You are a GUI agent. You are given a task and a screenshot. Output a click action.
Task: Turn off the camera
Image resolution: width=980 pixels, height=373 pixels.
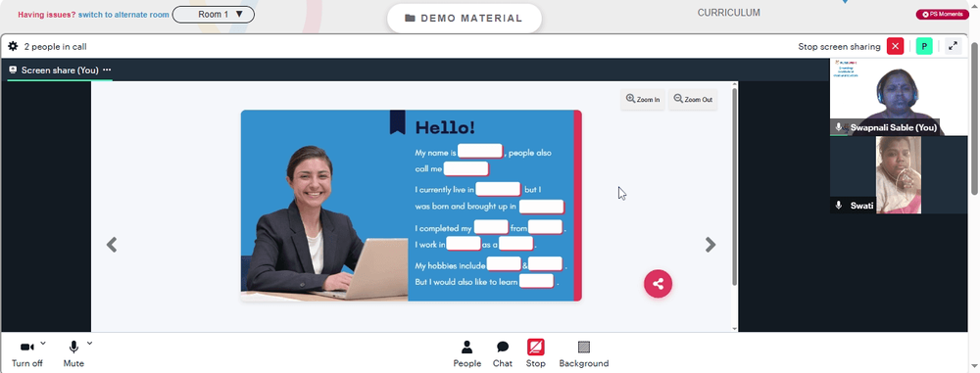[26, 354]
